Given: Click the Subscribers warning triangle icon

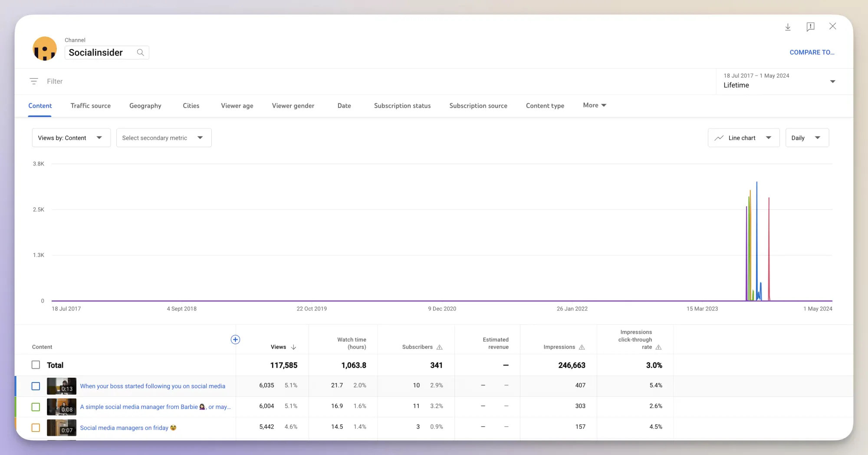Looking at the screenshot, I should click(x=439, y=347).
